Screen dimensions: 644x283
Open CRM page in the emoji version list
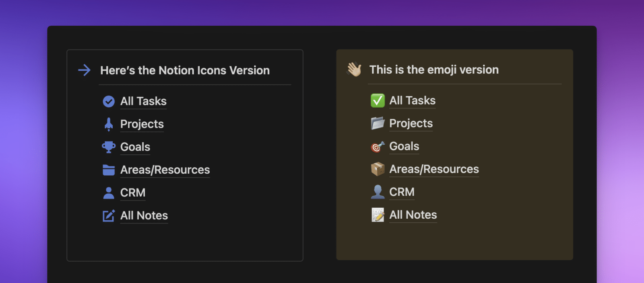pos(402,192)
